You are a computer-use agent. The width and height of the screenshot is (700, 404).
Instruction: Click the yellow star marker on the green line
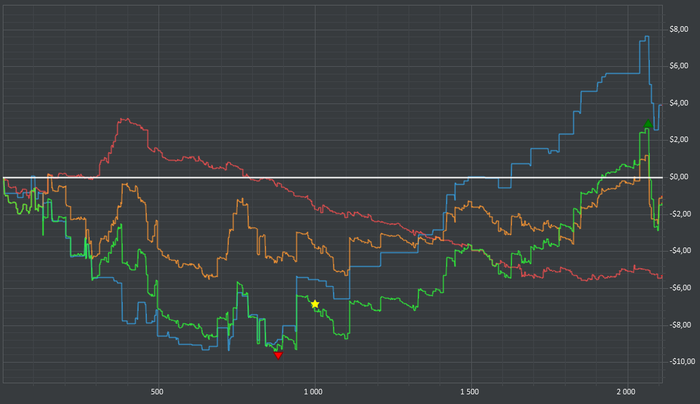point(315,304)
